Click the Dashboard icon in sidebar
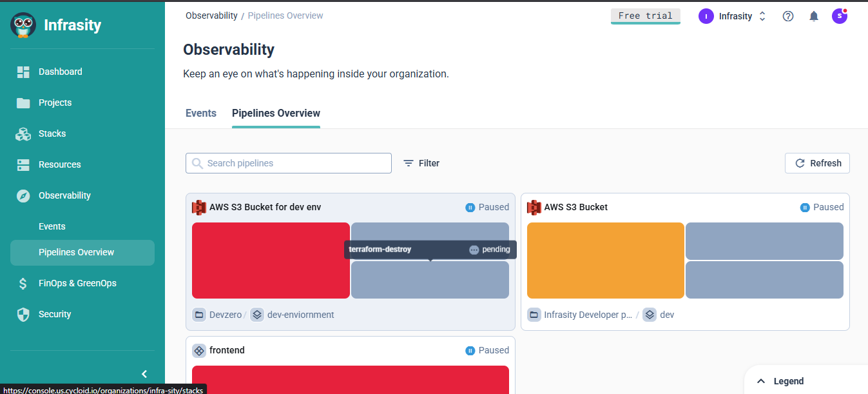Screen dimensions: 868x394 [23, 72]
